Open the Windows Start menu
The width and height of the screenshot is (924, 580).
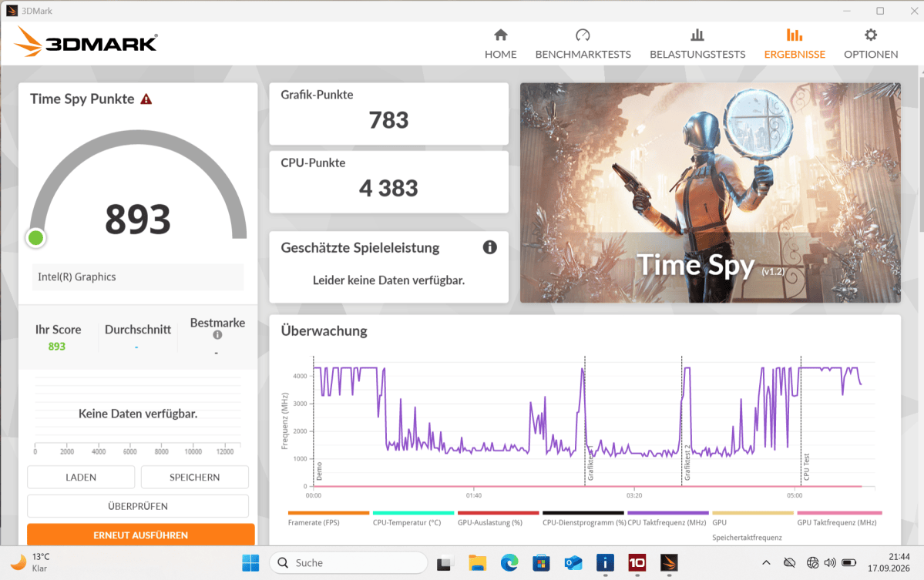[250, 563]
